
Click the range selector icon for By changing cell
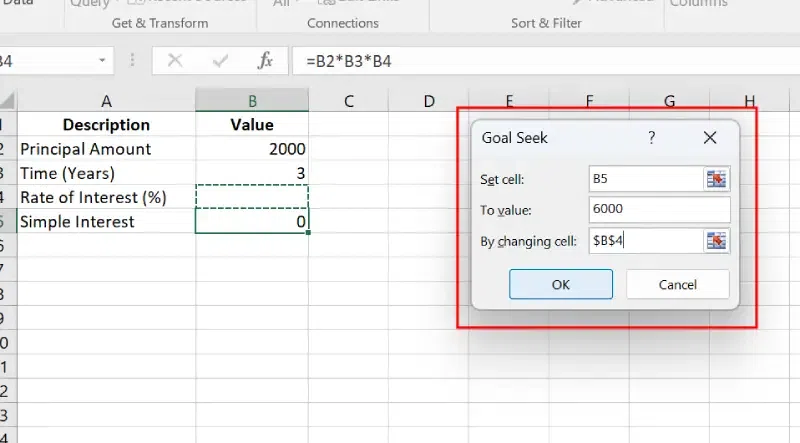point(716,241)
